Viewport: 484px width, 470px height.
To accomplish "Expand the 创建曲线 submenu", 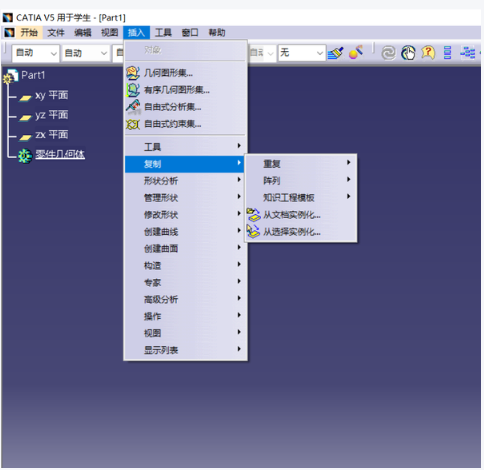I will click(x=185, y=232).
